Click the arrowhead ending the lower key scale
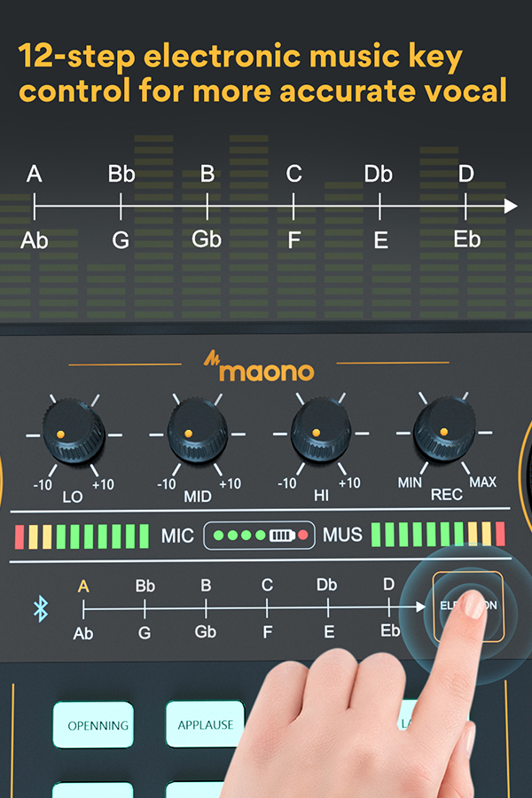Viewport: 532px width, 798px height. point(420,606)
